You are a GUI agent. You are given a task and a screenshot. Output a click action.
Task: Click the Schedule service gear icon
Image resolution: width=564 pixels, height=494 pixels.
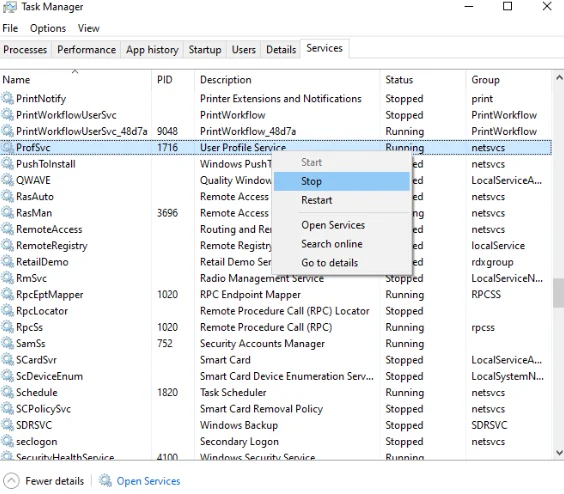pos(8,392)
